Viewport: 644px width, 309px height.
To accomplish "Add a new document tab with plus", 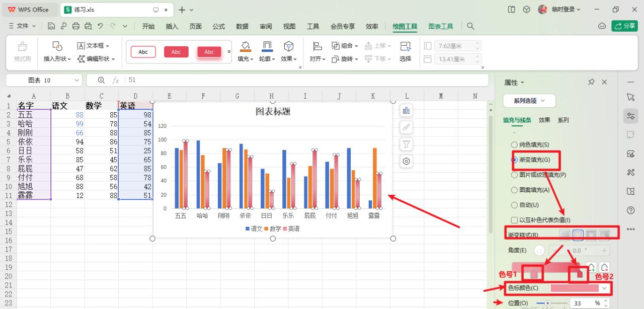I will coord(182,10).
